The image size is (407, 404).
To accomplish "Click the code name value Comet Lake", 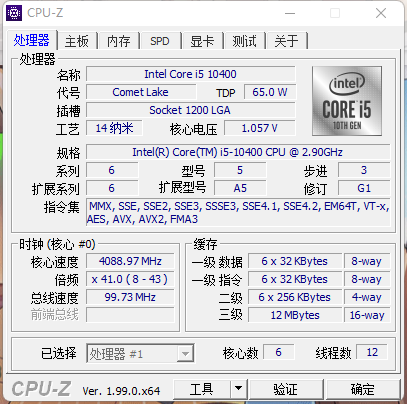I will coord(141,92).
